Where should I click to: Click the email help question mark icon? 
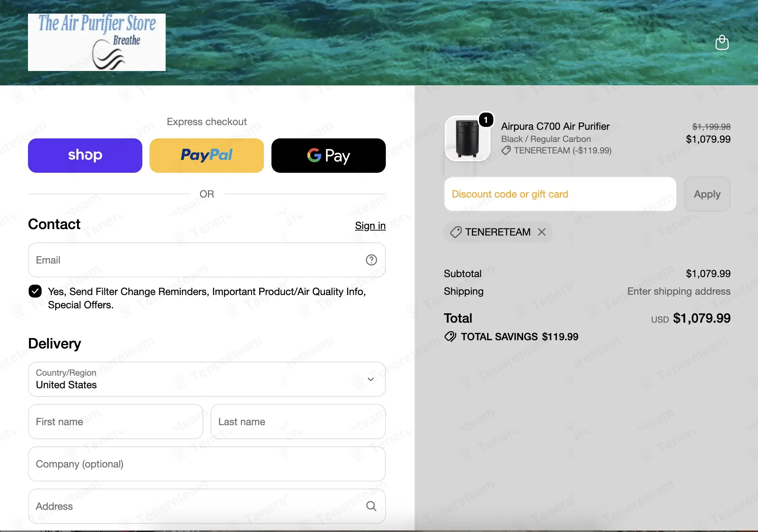pyautogui.click(x=371, y=260)
